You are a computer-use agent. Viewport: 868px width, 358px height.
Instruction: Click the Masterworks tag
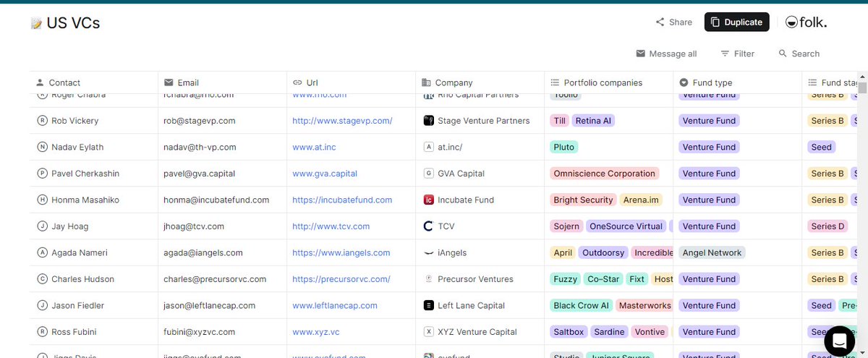coord(645,305)
